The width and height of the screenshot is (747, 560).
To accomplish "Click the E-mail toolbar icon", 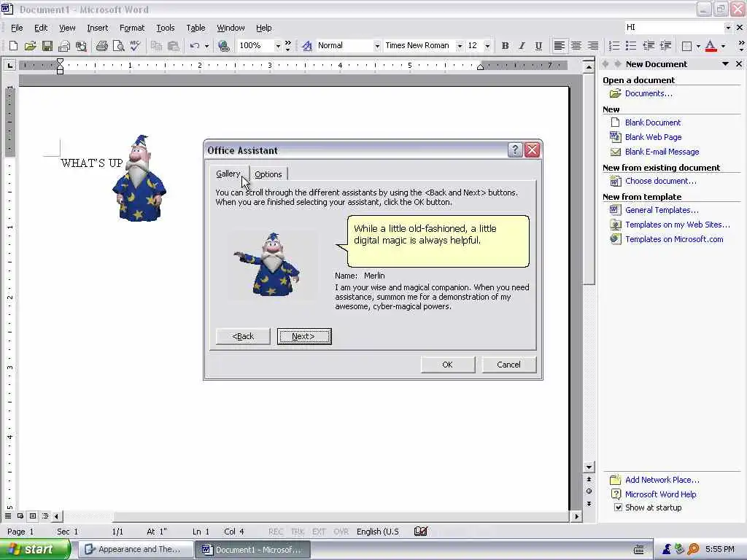I will coord(64,46).
